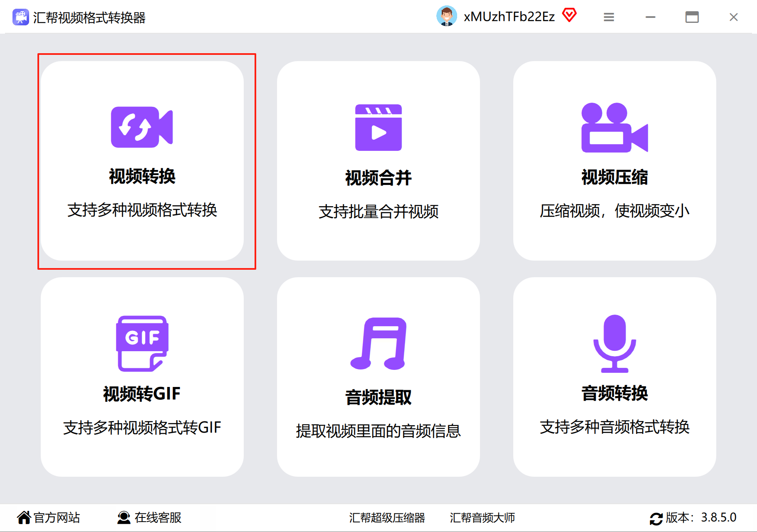The height and width of the screenshot is (532, 757).
Task: Click the text 支持多种视频格式转GIF
Action: 142,428
